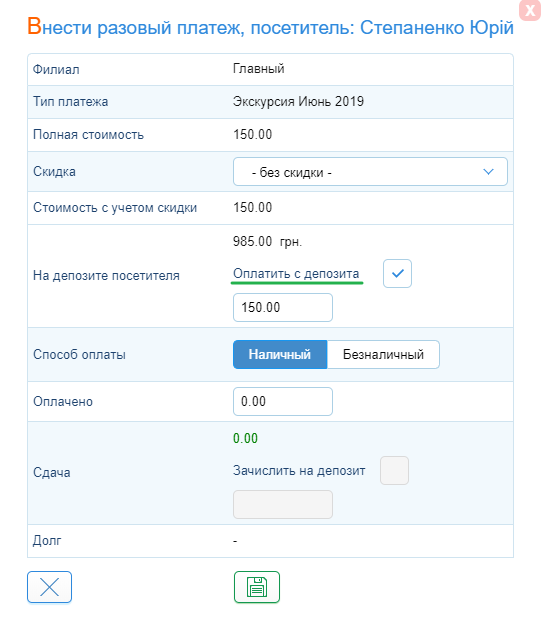Click the 'На депозите посетителя' label
Screen dimensions: 542x618
point(106,275)
